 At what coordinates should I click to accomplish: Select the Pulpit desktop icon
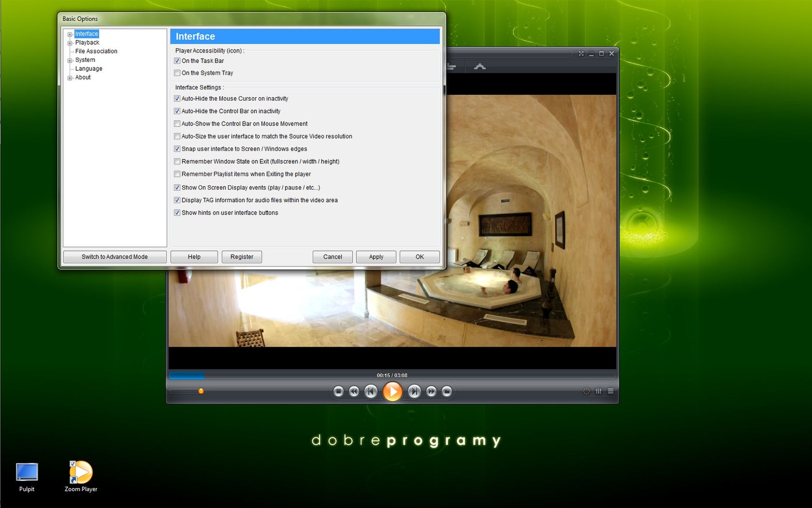click(27, 477)
